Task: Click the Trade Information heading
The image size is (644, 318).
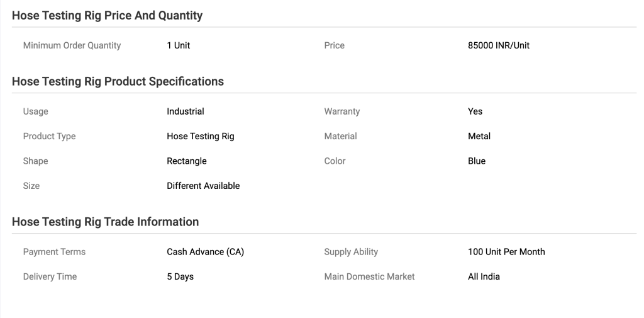Action: [106, 222]
